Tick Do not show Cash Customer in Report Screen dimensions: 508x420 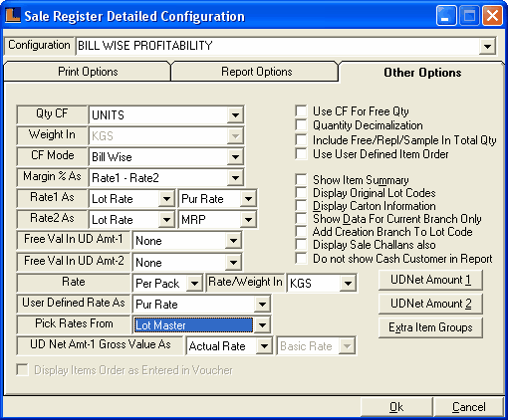301,259
